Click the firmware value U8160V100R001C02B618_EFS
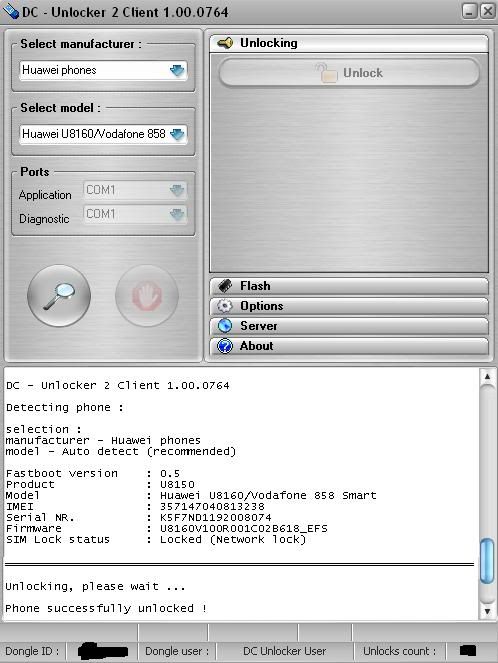 244,528
